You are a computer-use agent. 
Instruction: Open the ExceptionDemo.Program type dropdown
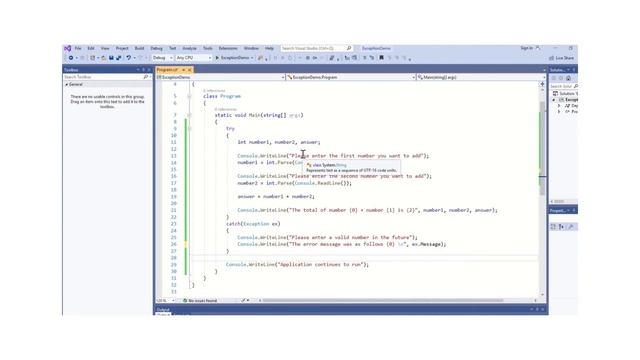tap(351, 77)
